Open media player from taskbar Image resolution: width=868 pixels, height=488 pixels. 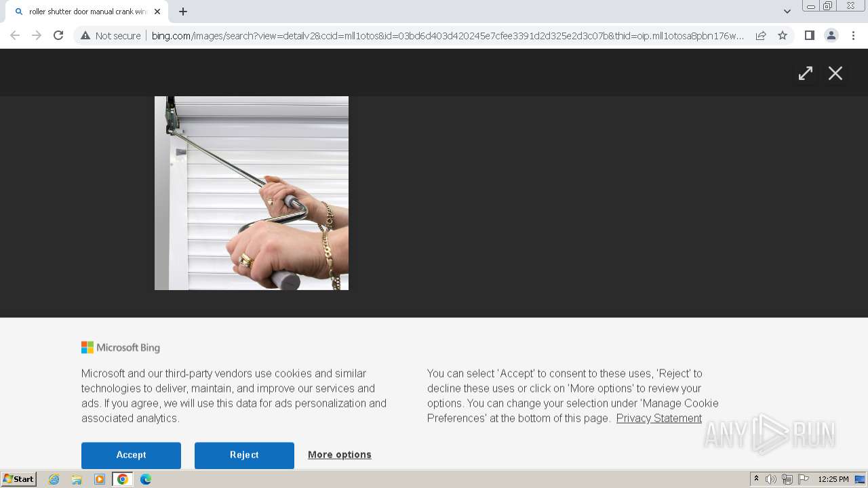click(x=100, y=479)
